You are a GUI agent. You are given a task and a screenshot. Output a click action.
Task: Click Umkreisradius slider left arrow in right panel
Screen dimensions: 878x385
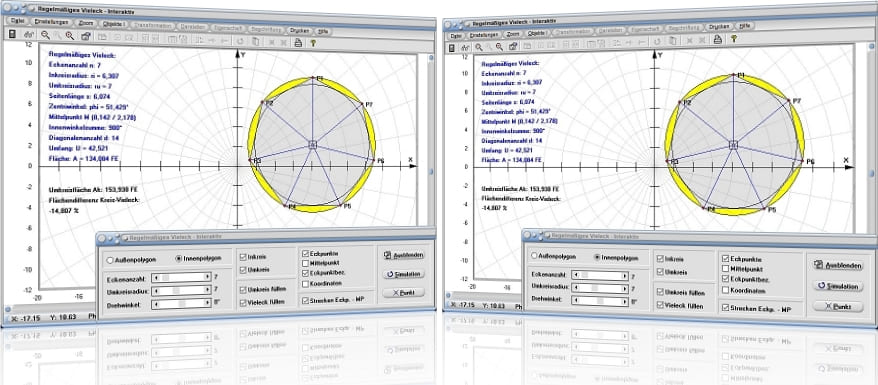[575, 287]
